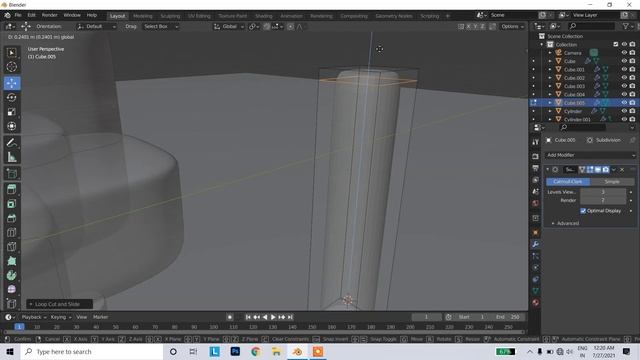Open the Options dropdown in viewport header
640x360 pixels.
coord(512,26)
